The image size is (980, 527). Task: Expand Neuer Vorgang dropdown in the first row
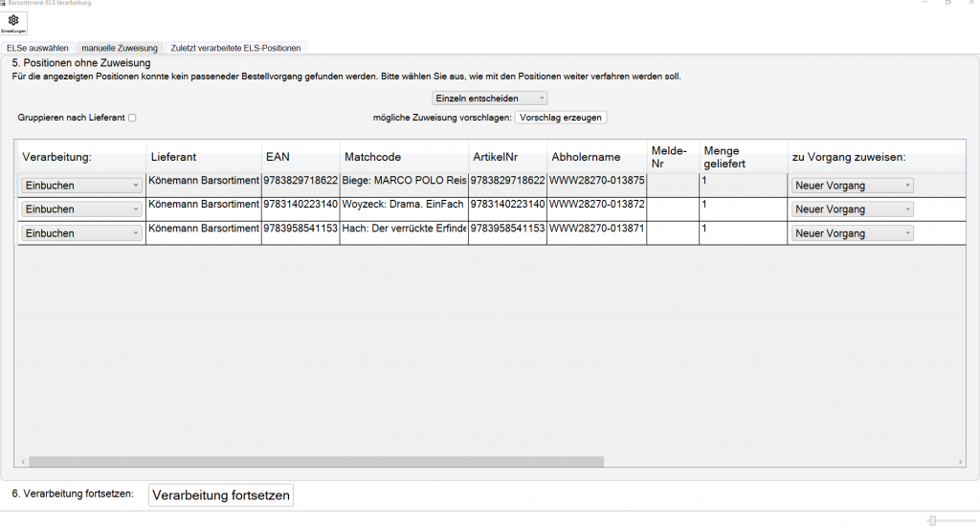pyautogui.click(x=852, y=186)
